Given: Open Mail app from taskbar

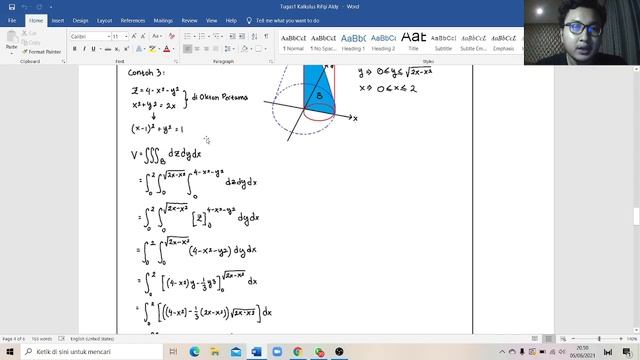Looking at the screenshot, I should (236, 351).
